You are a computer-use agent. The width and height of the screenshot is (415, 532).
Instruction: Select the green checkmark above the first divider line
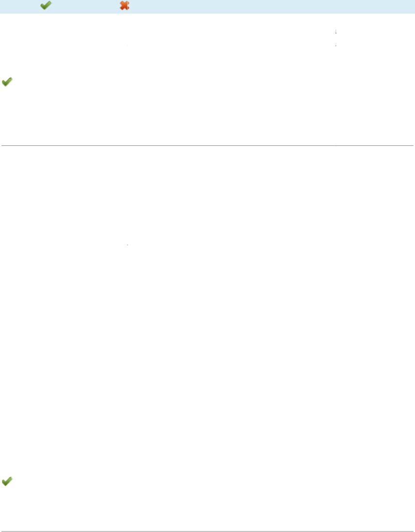[x=7, y=82]
